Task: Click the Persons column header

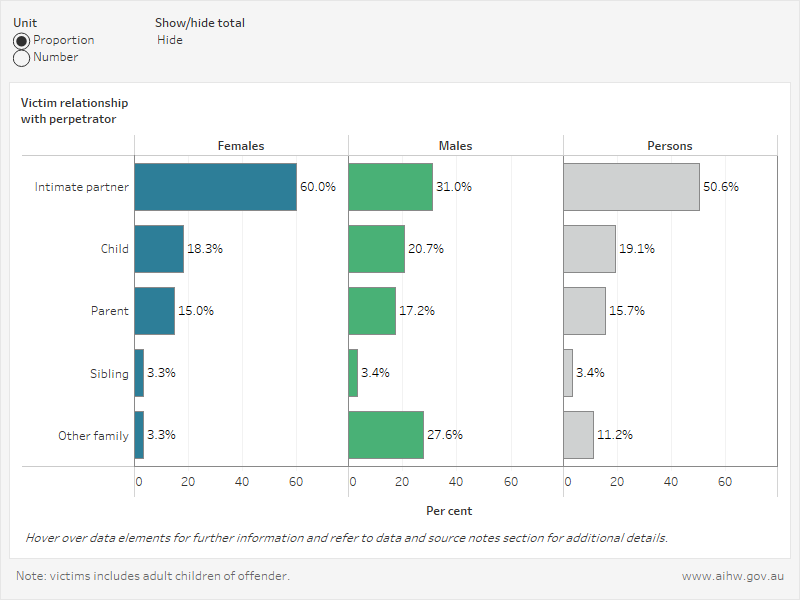Action: [x=670, y=145]
